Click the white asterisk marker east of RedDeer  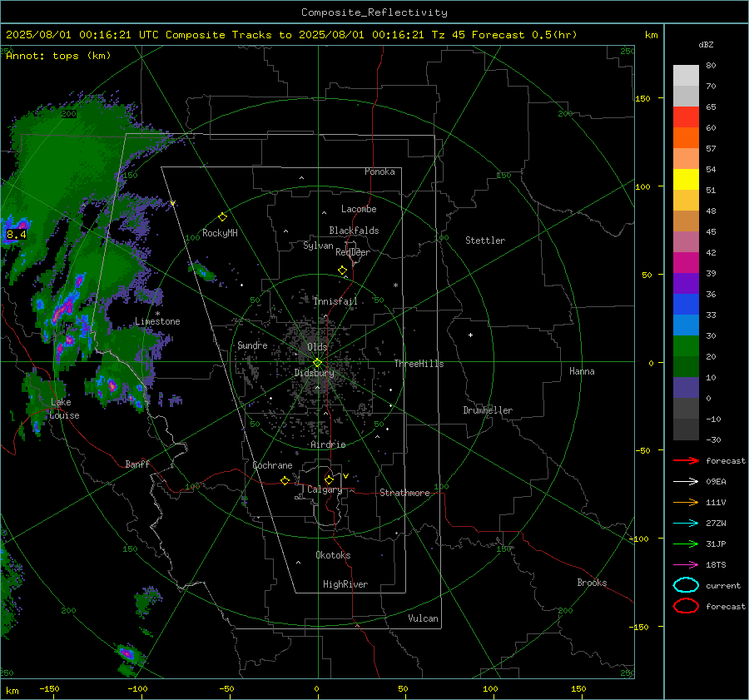395,285
